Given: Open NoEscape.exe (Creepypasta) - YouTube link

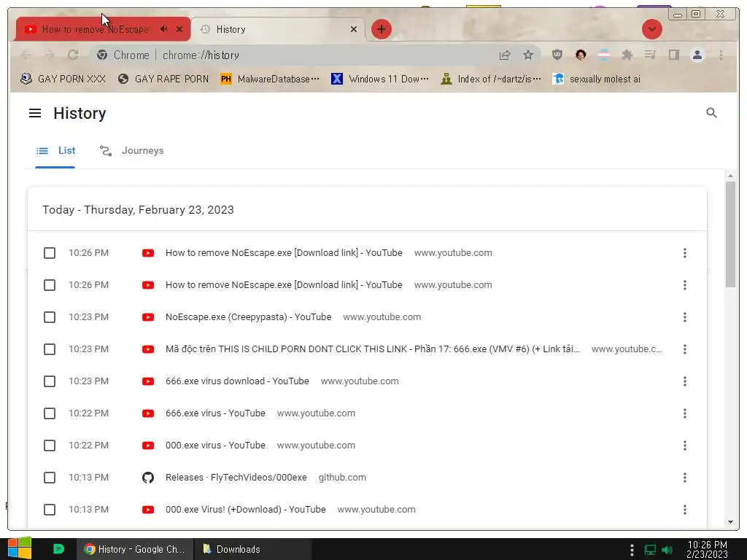Looking at the screenshot, I should click(x=248, y=317).
